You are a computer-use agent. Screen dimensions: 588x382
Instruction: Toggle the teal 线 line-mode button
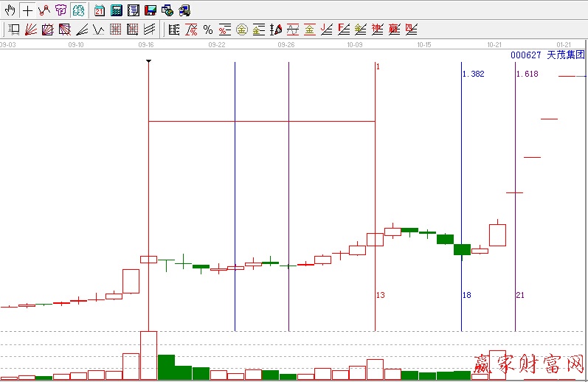[x=77, y=10]
